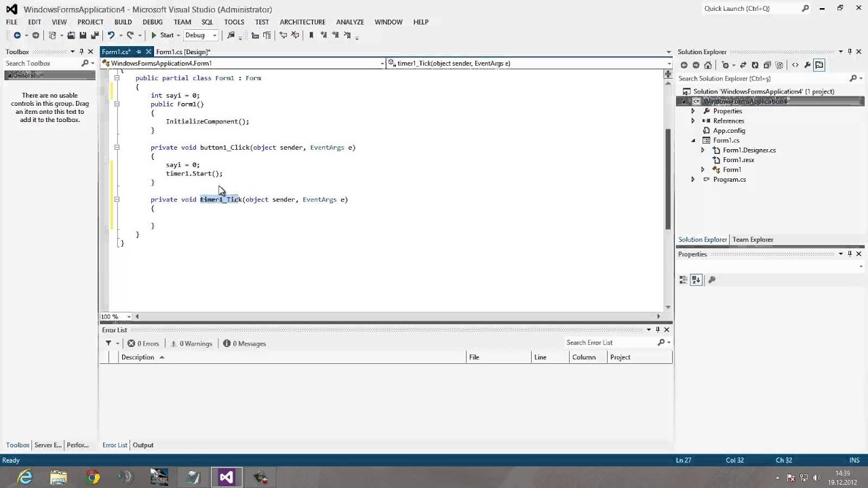Click the Find in Files toolbar icon

231,35
